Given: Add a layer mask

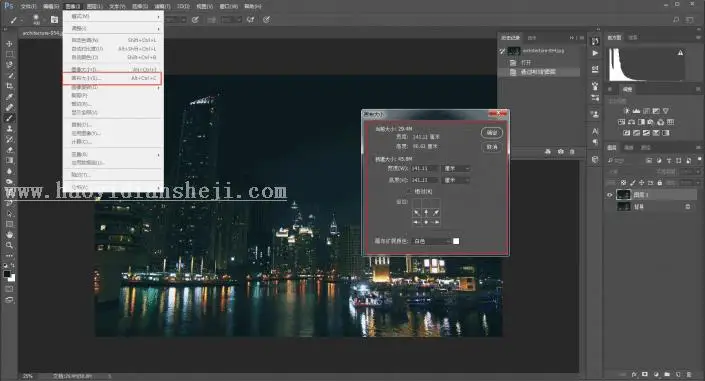Looking at the screenshot, I should [x=645, y=374].
